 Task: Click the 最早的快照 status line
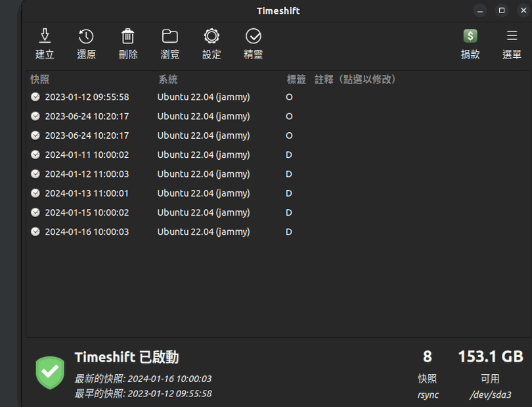pos(143,394)
